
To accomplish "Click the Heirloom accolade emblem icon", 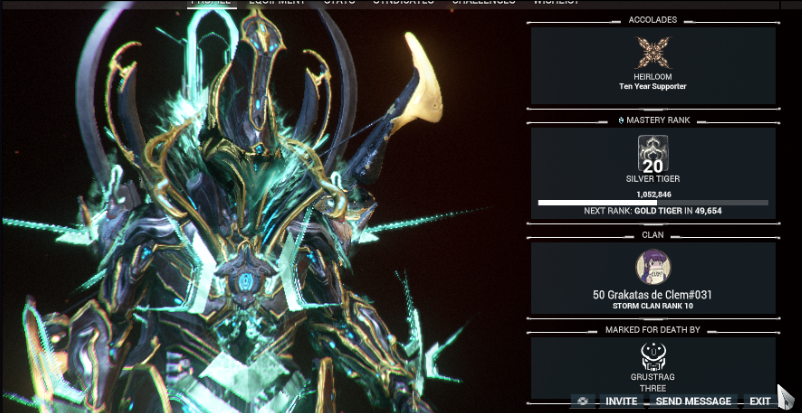I will [x=653, y=52].
